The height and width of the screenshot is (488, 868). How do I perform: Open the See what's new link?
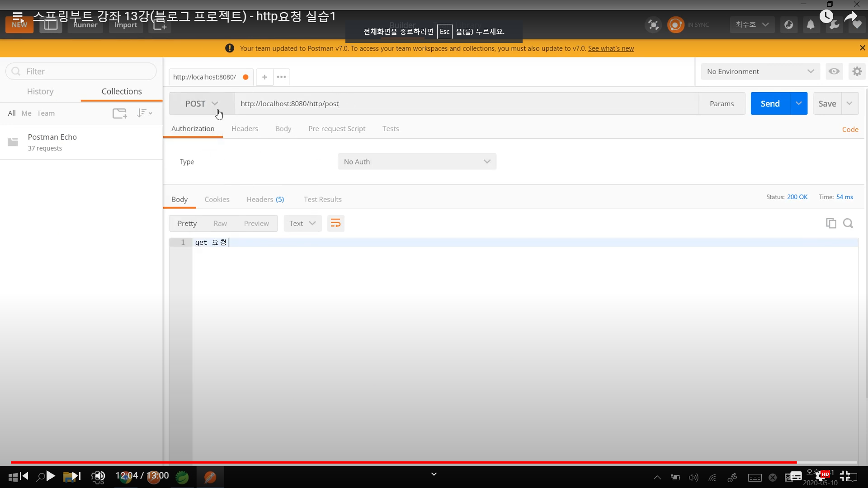611,48
